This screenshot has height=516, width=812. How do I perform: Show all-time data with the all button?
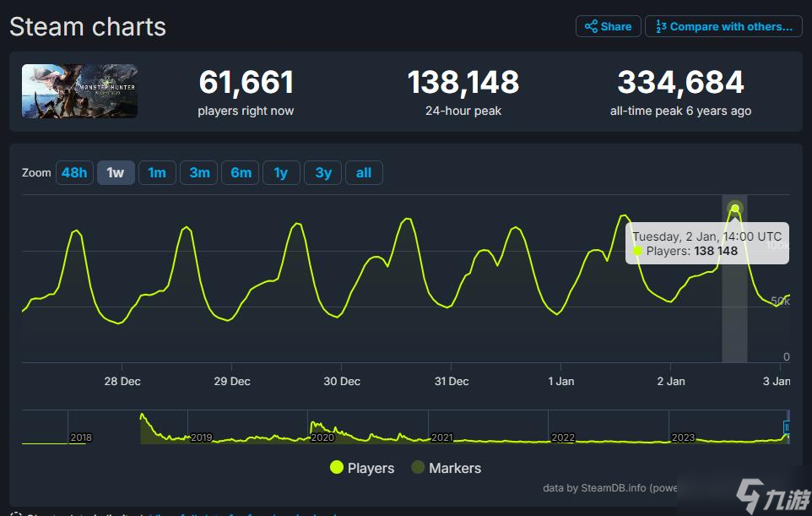pos(364,172)
